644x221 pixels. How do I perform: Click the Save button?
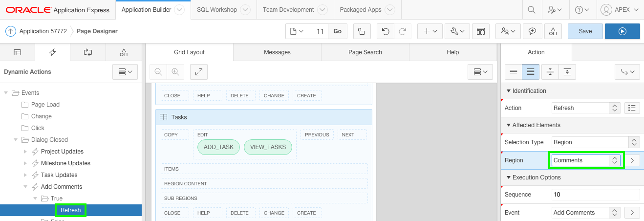coord(585,31)
